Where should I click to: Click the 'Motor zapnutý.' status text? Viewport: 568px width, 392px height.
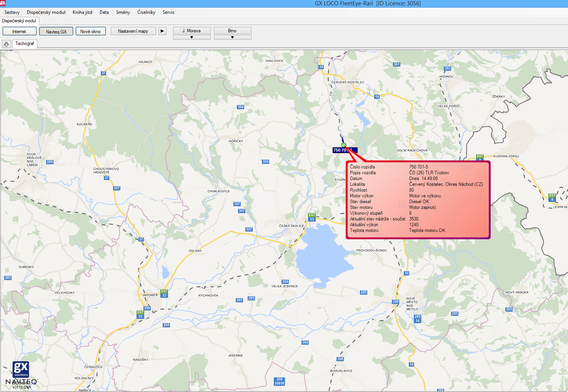tap(423, 207)
